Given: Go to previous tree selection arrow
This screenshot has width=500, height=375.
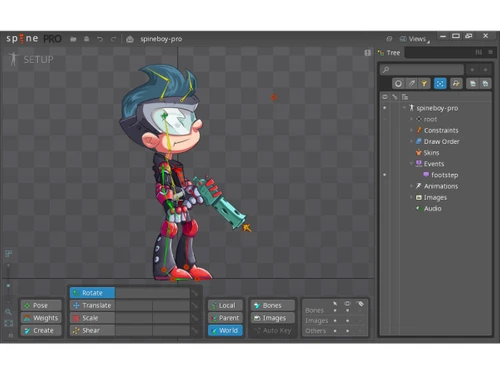Looking at the screenshot, I should [x=472, y=70].
